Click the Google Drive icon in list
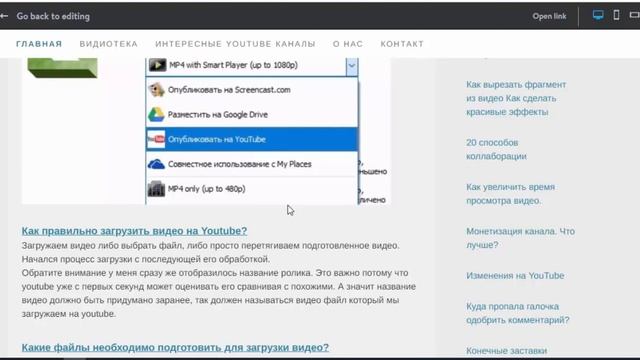Screen dimensions: 640x360 coord(156,115)
